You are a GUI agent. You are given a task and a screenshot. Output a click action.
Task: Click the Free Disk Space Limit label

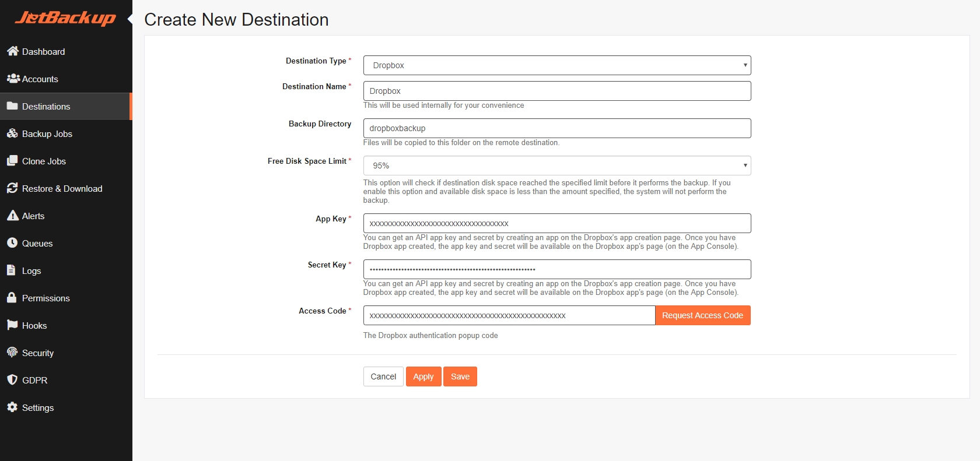(x=307, y=161)
